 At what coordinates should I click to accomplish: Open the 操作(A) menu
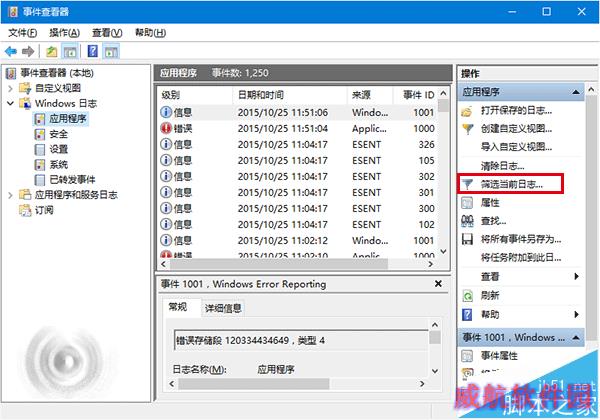coord(64,33)
